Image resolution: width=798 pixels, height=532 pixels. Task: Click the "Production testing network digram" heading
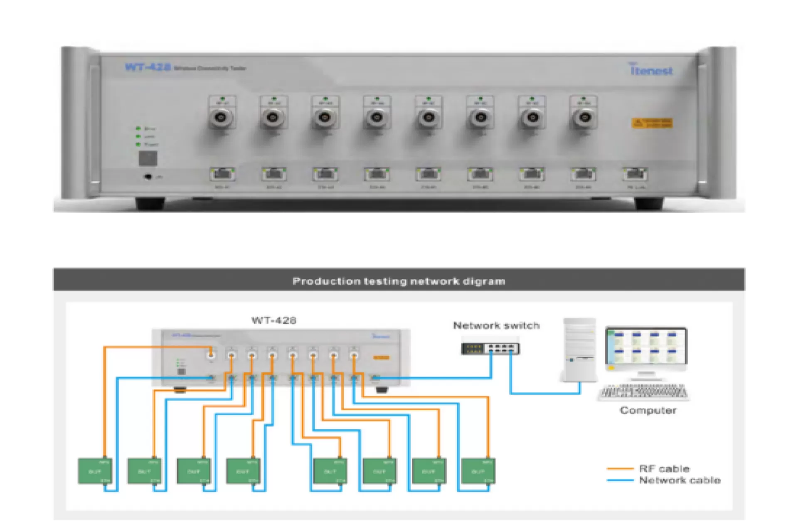click(x=399, y=281)
